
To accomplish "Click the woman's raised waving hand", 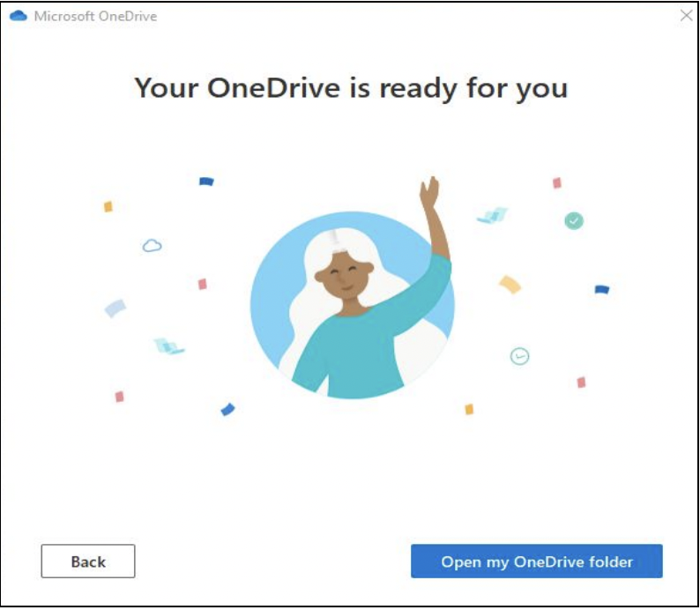I will tap(429, 192).
